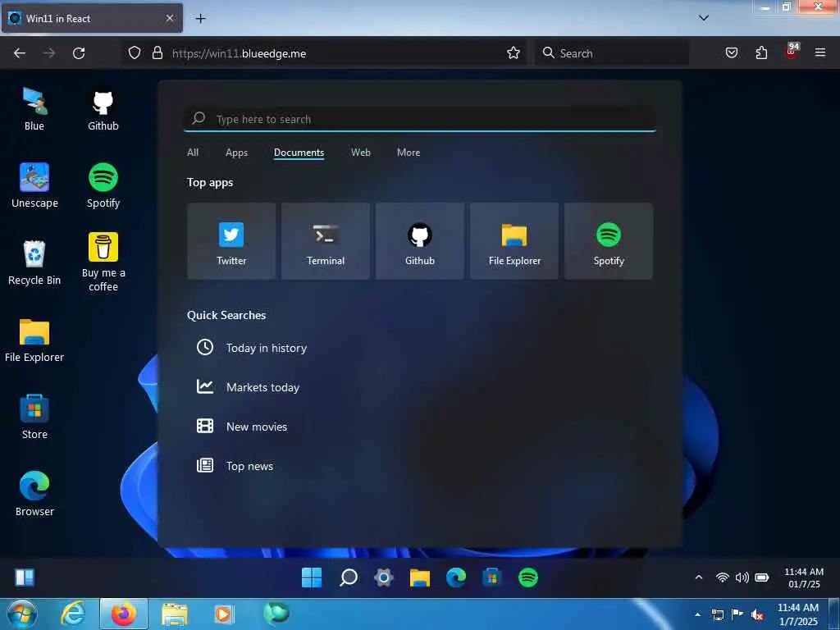This screenshot has height=630, width=840.
Task: Click Buy me a coffee icon
Action: point(103,262)
